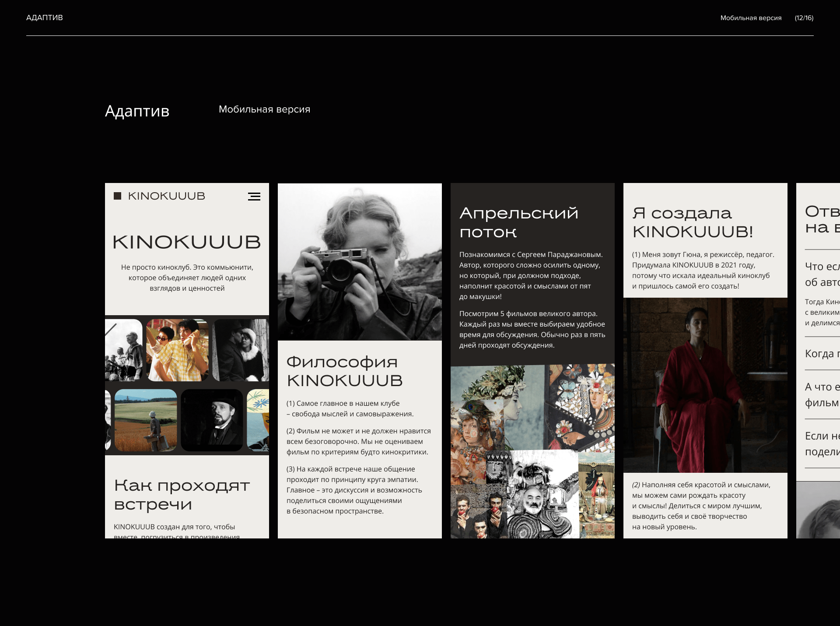This screenshot has height=626, width=840.
Task: Expand the 'А что е' FAQ question
Action: point(822,394)
